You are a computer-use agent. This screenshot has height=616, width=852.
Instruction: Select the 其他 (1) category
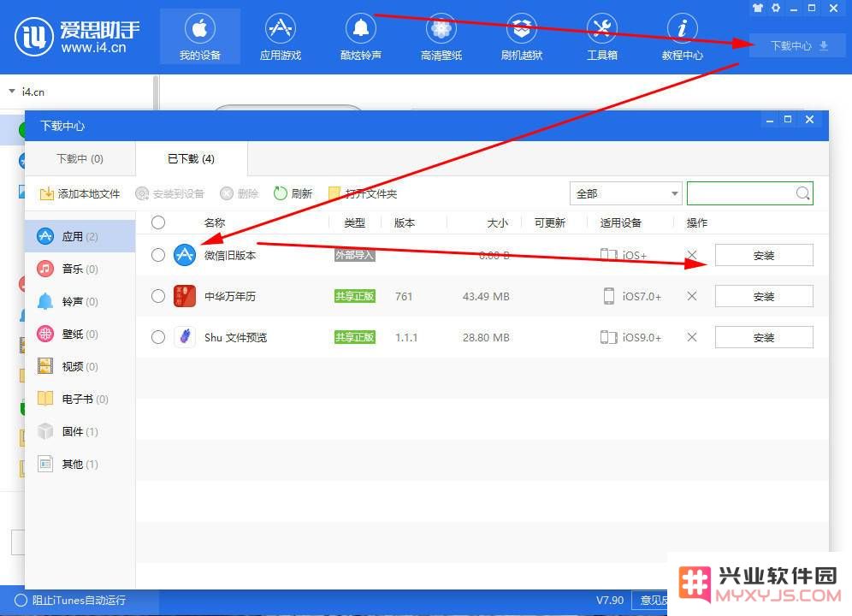point(80,465)
